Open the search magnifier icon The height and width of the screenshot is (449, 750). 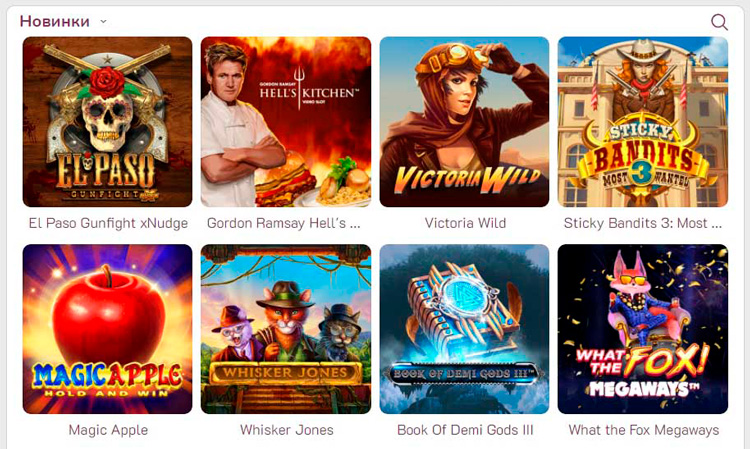click(719, 22)
